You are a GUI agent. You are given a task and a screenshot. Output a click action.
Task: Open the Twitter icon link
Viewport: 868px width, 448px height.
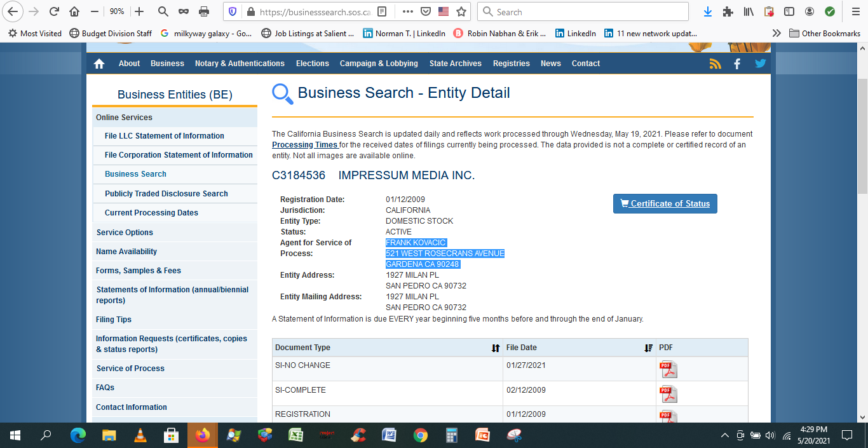point(760,64)
